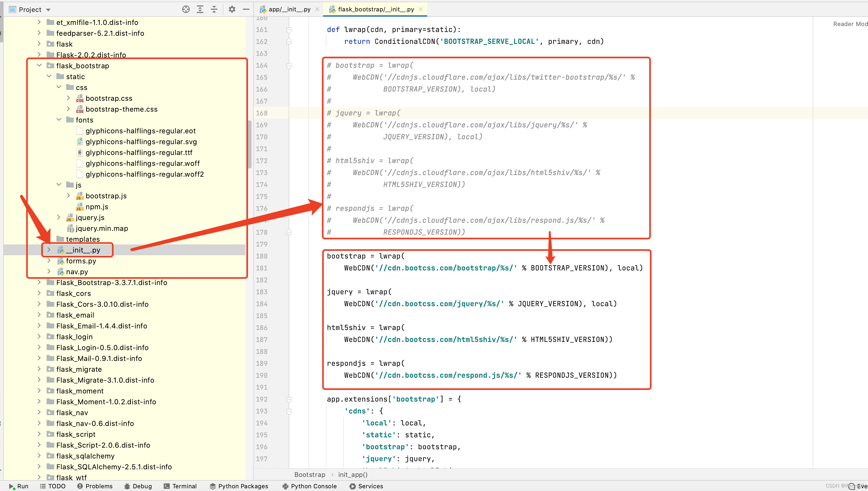Toggle fold marker at line 164 comment block
868x491 pixels.
click(x=289, y=66)
